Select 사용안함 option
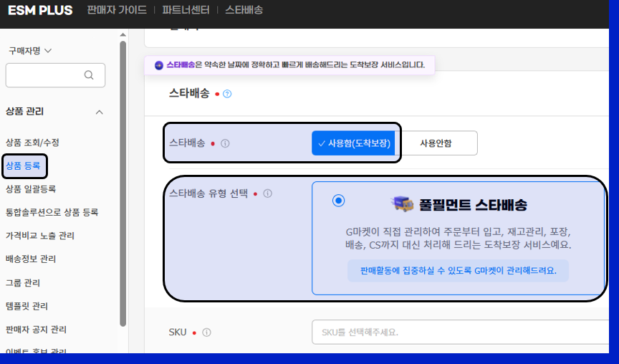The width and height of the screenshot is (619, 364). [436, 143]
